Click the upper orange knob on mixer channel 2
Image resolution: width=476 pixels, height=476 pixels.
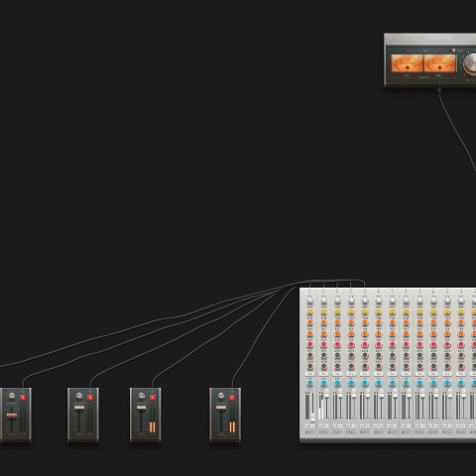tap(324, 322)
